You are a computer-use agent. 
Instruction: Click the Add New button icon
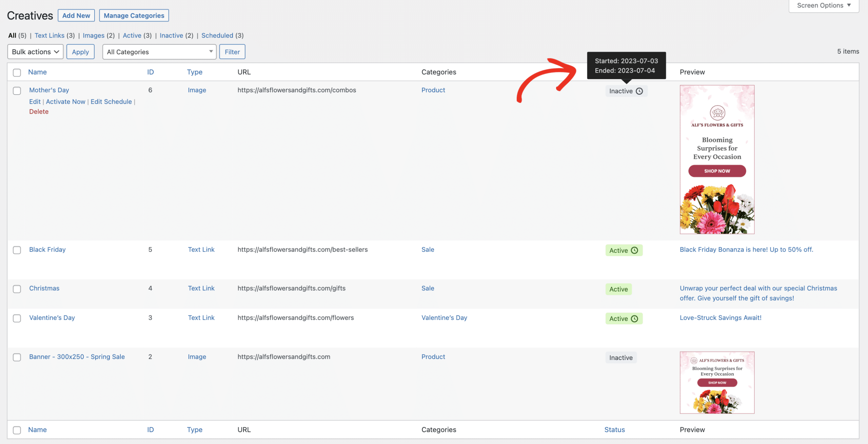pyautogui.click(x=76, y=15)
